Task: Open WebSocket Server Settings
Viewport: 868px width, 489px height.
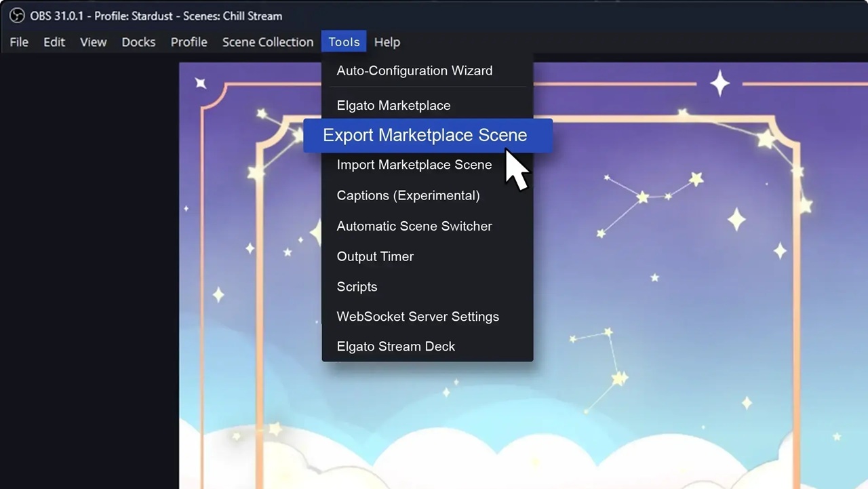Action: [x=417, y=317]
